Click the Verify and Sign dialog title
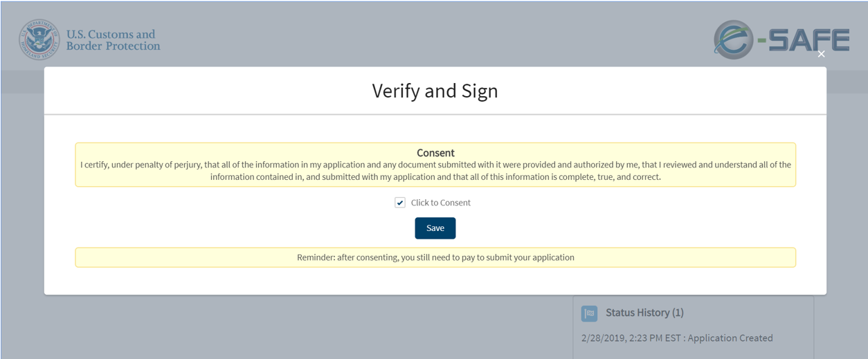Screen dimensions: 868x359 click(x=435, y=91)
